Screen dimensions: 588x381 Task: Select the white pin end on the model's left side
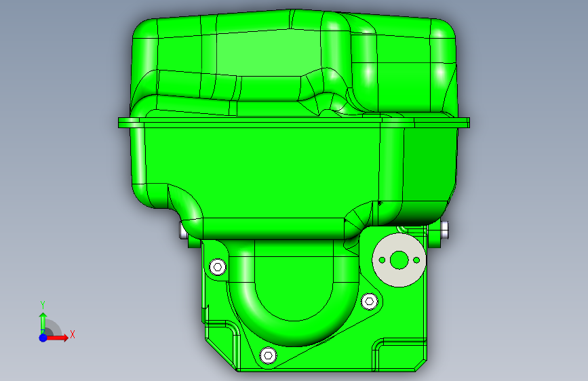pos(183,230)
